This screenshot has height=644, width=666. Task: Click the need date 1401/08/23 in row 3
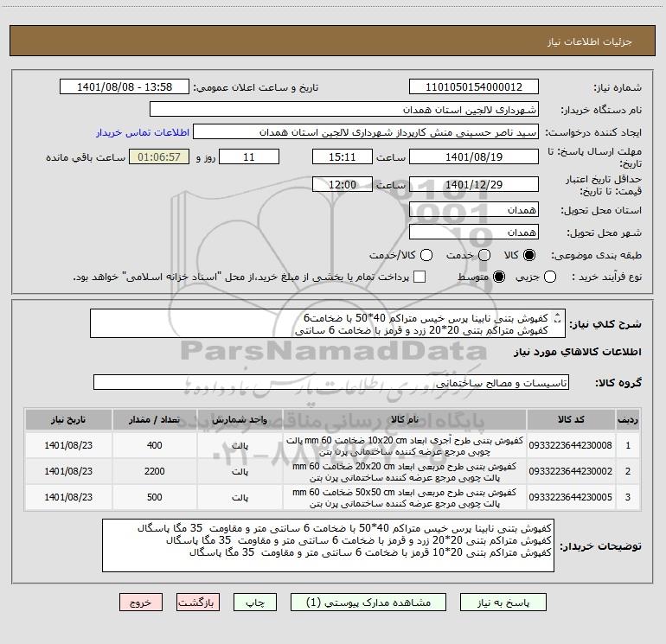coord(68,497)
